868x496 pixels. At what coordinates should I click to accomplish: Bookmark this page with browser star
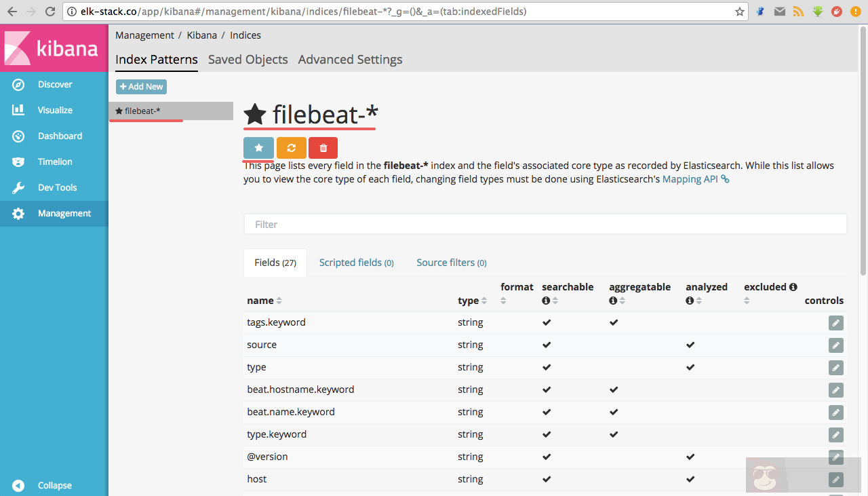pos(740,12)
